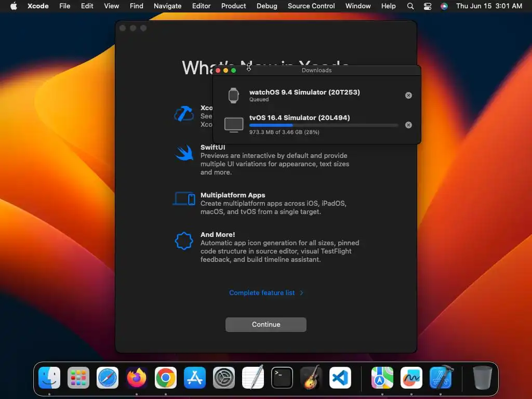
Task: Minimize the Downloads window
Action: point(225,71)
